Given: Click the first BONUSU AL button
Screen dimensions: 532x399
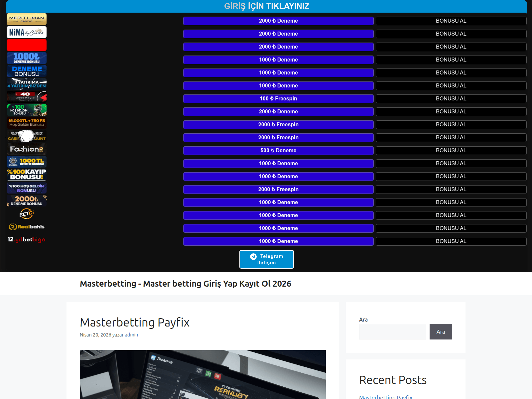Looking at the screenshot, I should click(x=451, y=21).
